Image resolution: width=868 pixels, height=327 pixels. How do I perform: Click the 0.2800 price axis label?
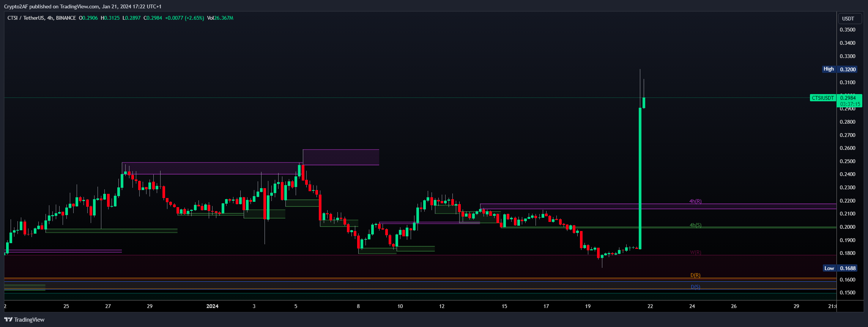click(x=848, y=122)
